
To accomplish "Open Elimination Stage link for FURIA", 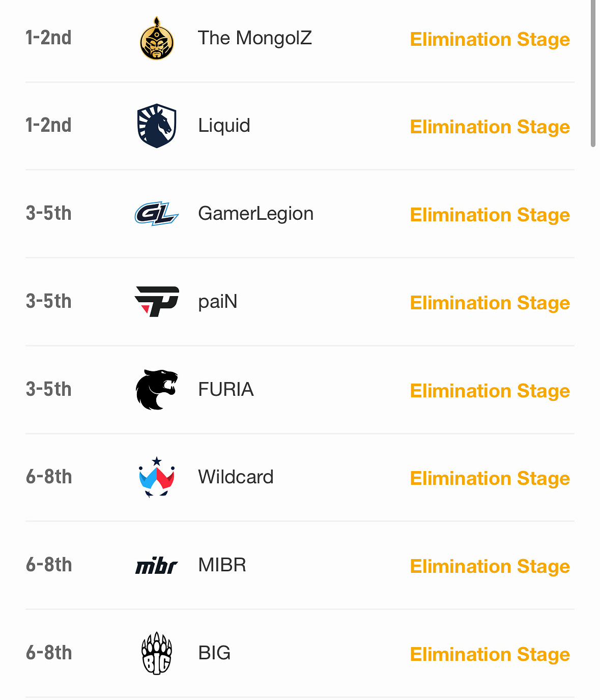I will [x=490, y=391].
